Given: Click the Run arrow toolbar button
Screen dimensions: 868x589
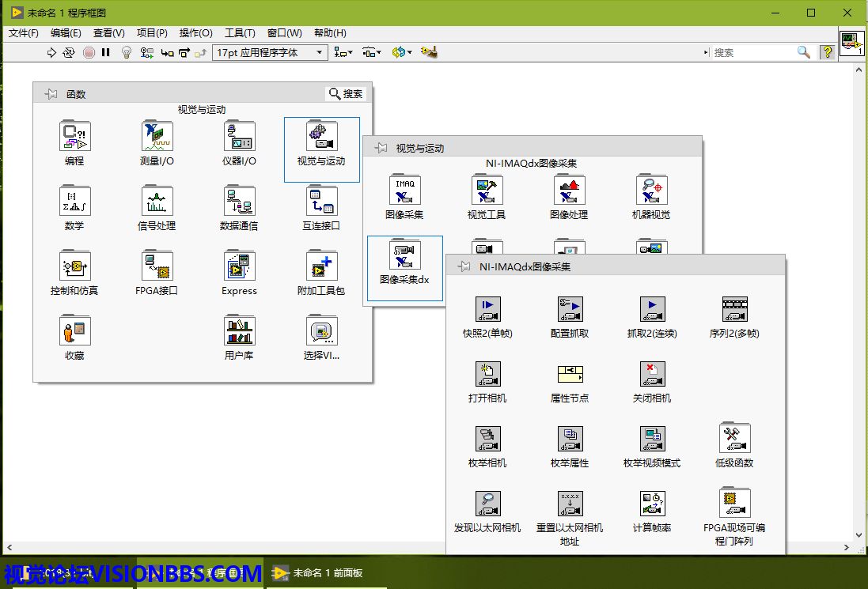Looking at the screenshot, I should [51, 52].
